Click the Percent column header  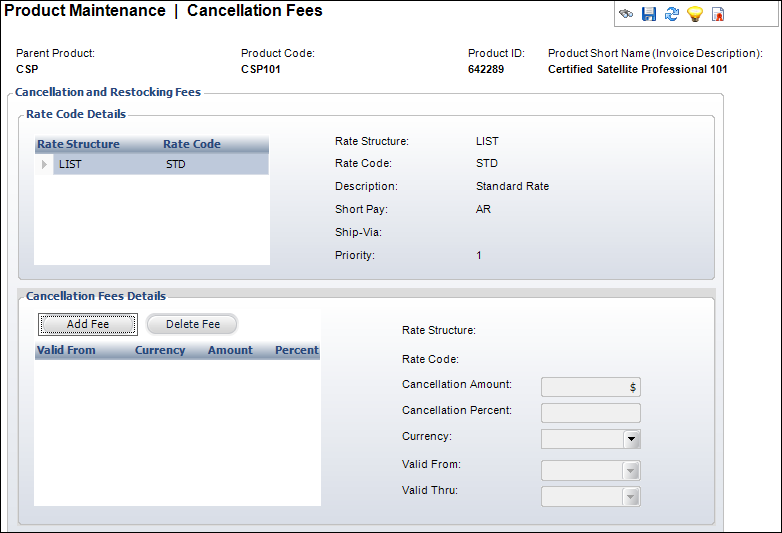point(296,350)
